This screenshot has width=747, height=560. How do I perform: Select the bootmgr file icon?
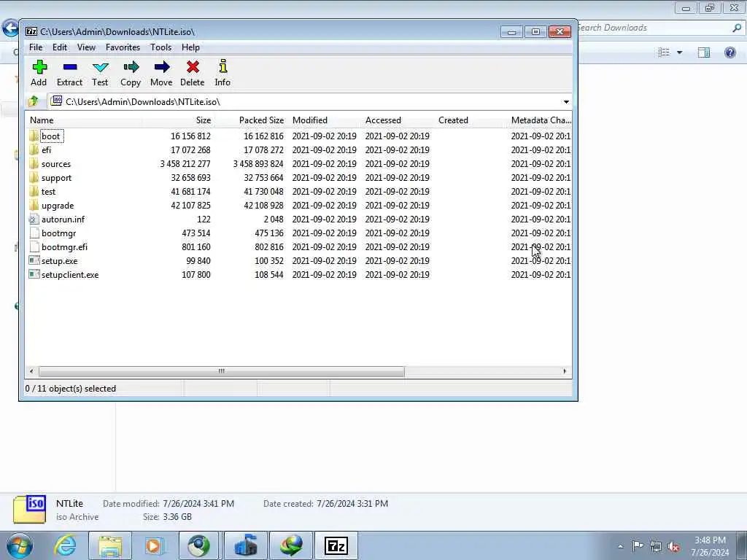coord(34,233)
